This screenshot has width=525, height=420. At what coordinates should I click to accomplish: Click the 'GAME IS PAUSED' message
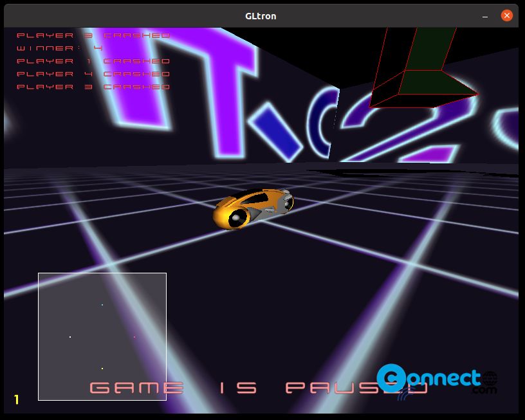pos(259,388)
